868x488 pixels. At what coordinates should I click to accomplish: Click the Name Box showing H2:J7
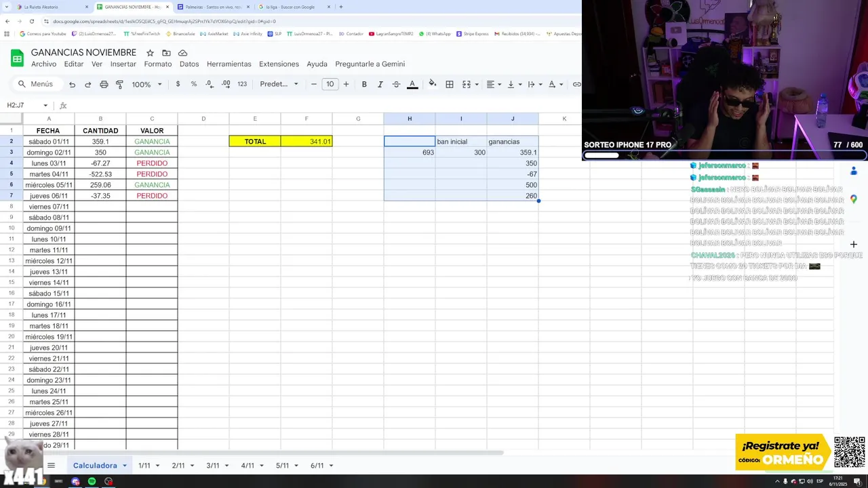(x=23, y=105)
